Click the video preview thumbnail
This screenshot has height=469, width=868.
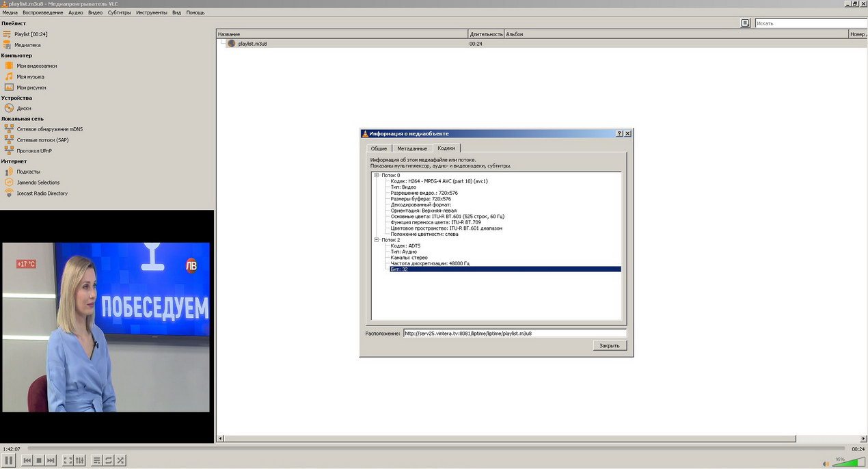click(106, 327)
